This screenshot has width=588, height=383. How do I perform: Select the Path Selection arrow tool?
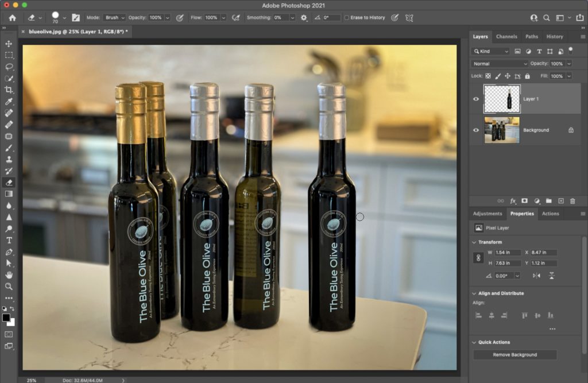click(x=9, y=264)
